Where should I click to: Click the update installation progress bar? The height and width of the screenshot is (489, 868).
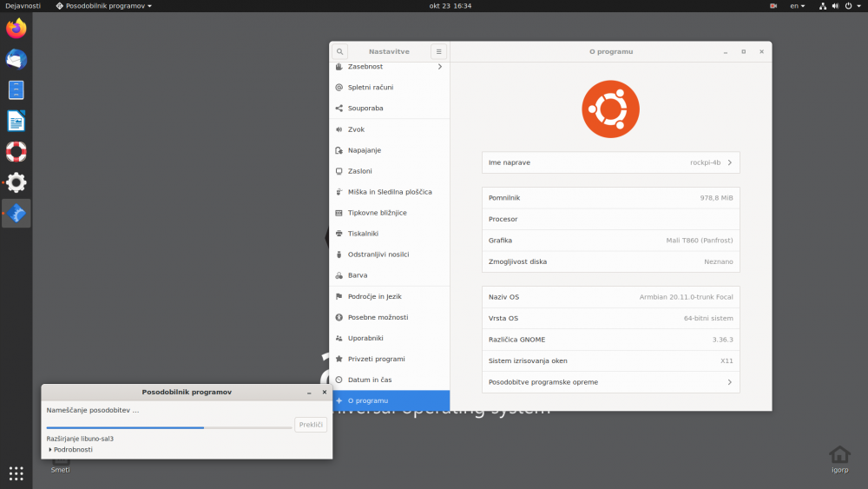169,427
